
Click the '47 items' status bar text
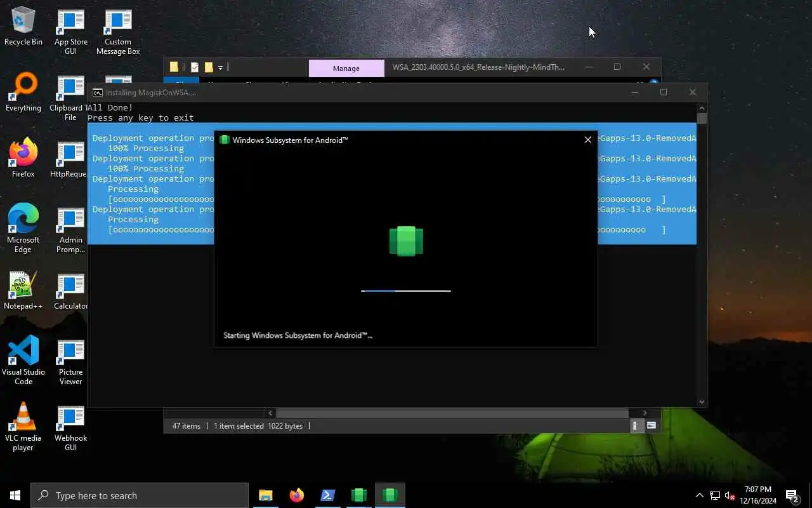tap(187, 426)
